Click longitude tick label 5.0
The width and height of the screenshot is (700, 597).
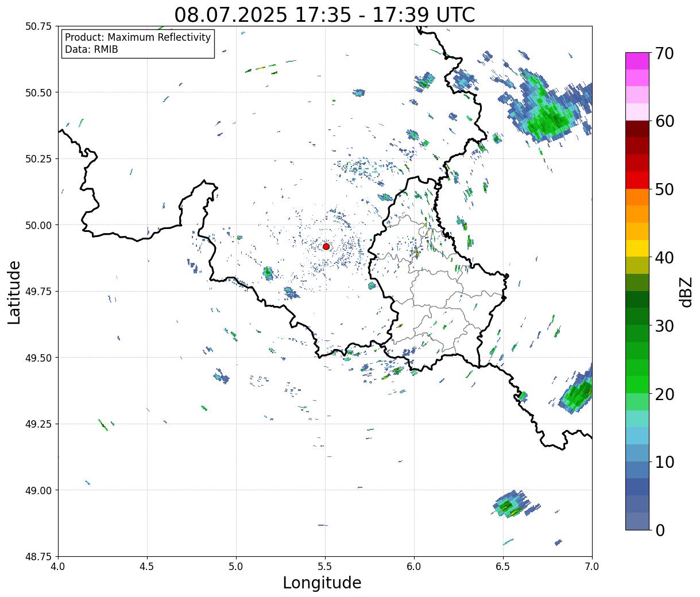coord(236,567)
